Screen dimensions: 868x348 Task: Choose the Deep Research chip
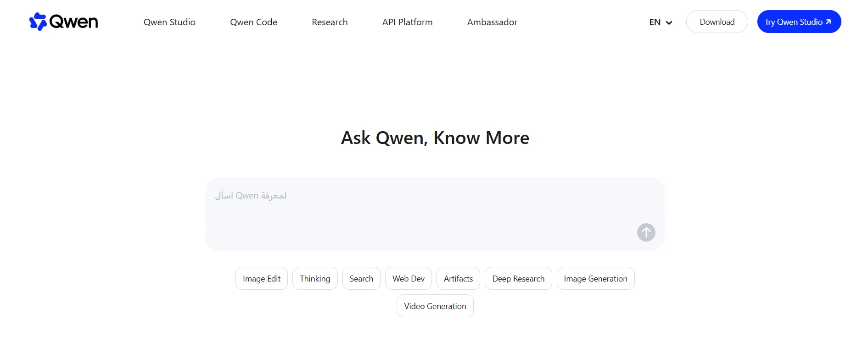(x=518, y=278)
